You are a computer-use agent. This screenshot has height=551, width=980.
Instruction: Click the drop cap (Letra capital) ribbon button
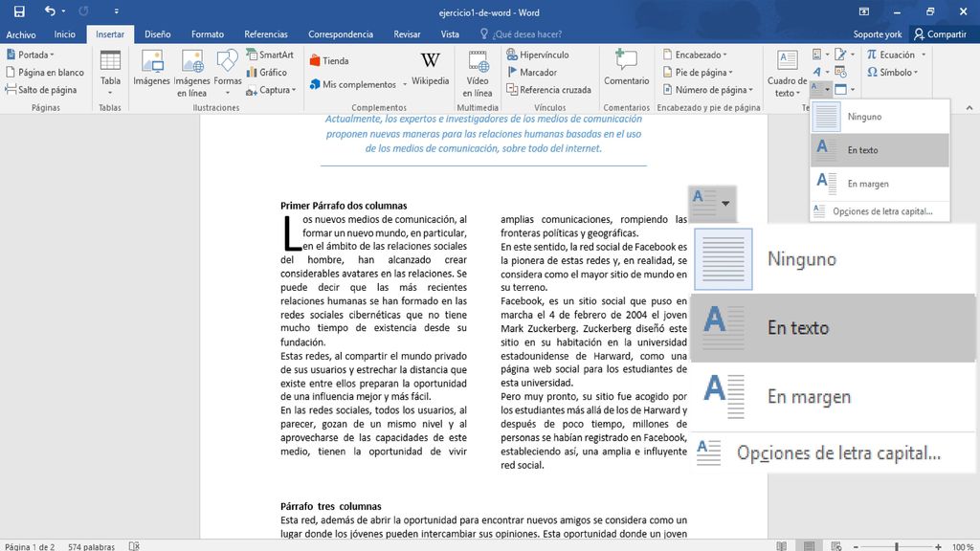tap(820, 89)
